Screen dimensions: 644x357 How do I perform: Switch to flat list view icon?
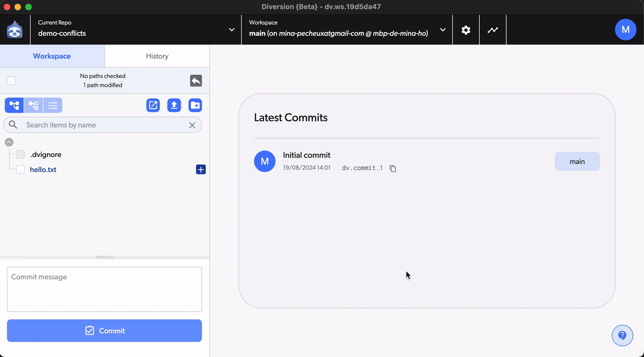(53, 105)
